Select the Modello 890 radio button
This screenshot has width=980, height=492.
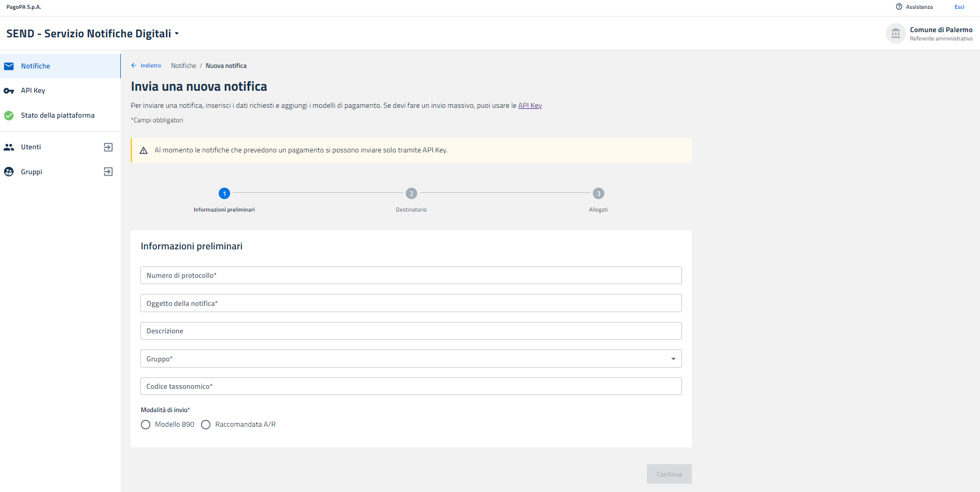pyautogui.click(x=146, y=425)
